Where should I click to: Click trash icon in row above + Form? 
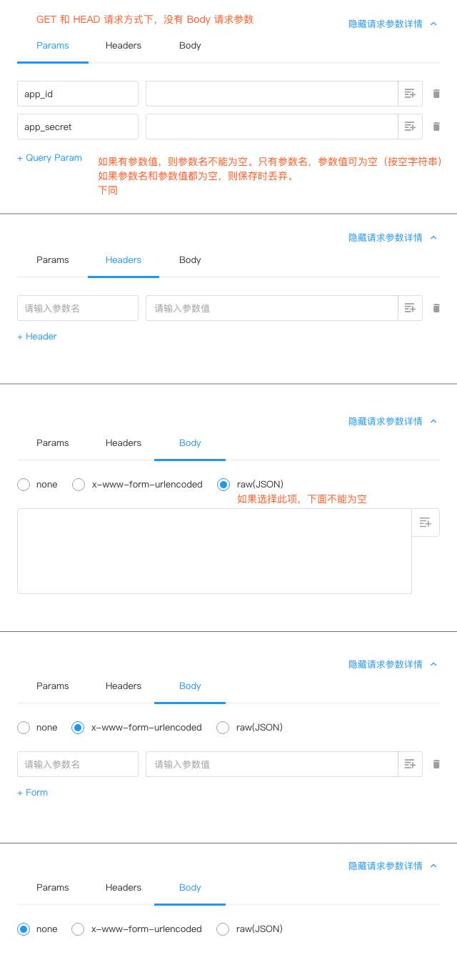coord(436,764)
